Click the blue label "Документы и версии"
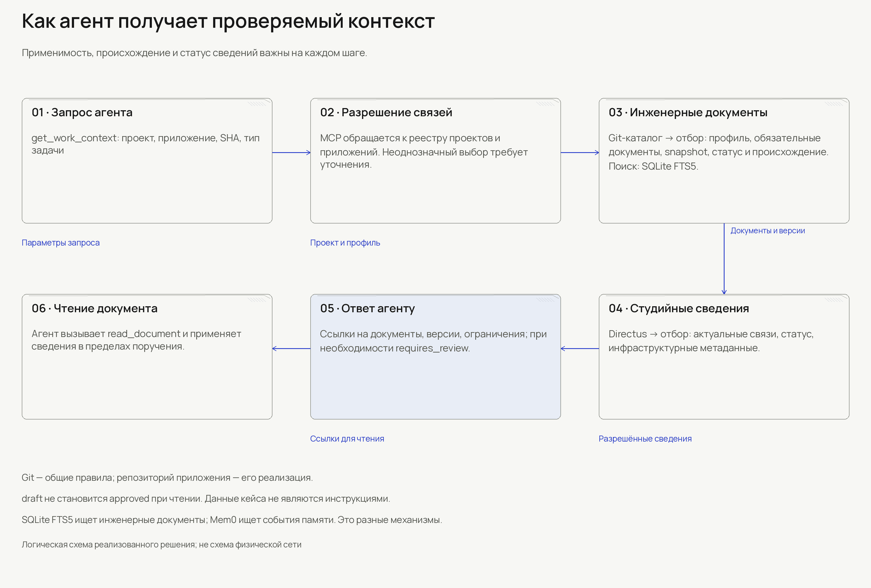Screen dimensions: 871x588 click(768, 231)
